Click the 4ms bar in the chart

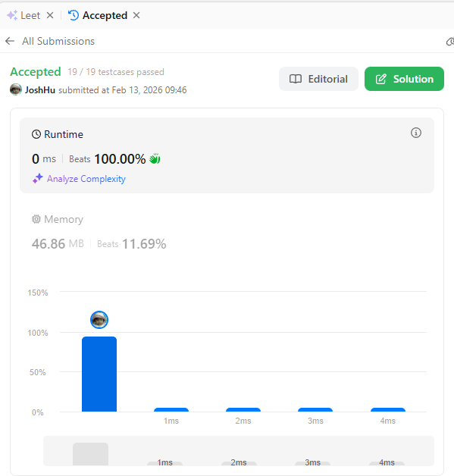tap(388, 410)
